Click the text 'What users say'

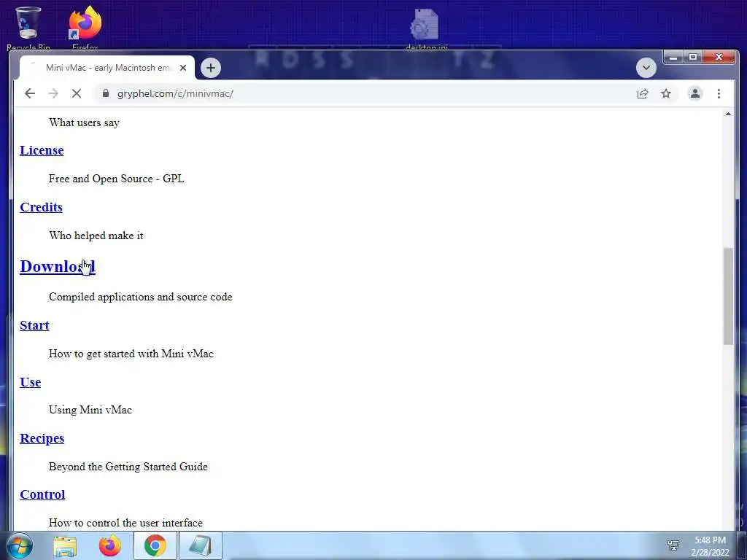click(x=84, y=122)
